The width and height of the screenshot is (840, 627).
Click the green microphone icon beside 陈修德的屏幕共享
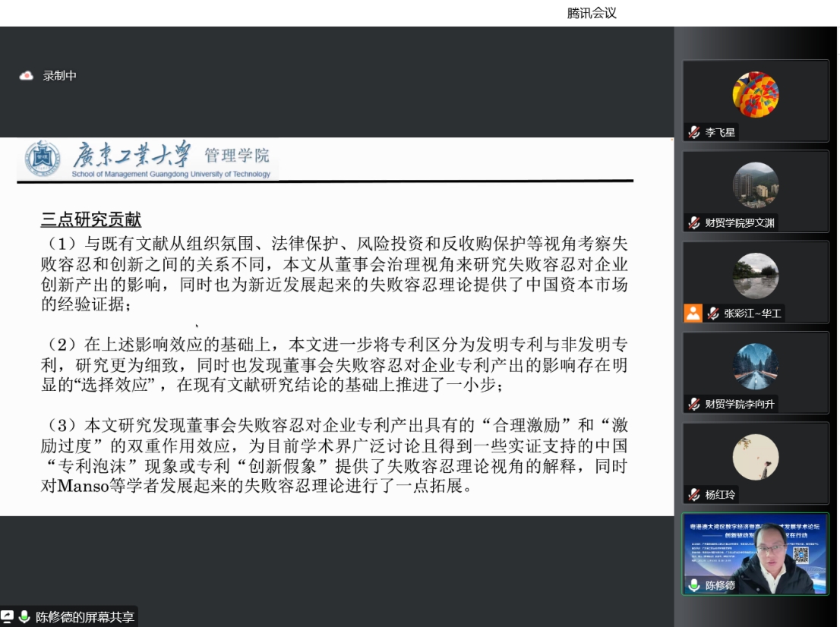[x=24, y=616]
